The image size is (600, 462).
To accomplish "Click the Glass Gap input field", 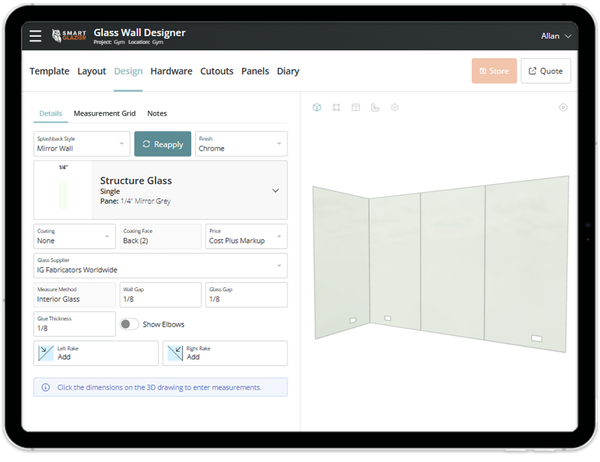I will (246, 295).
